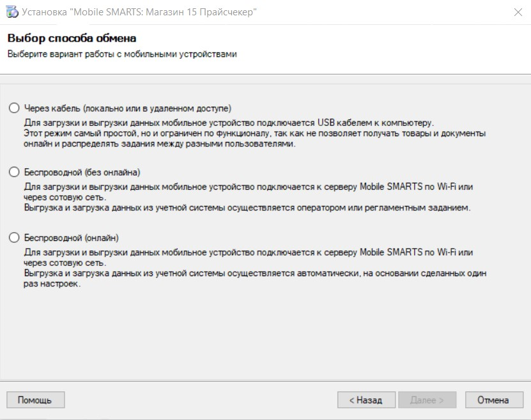
Task: Click the window title 'Установка Mobile SMARTS: Магазин 15 Прайсчекер'
Action: click(x=139, y=12)
